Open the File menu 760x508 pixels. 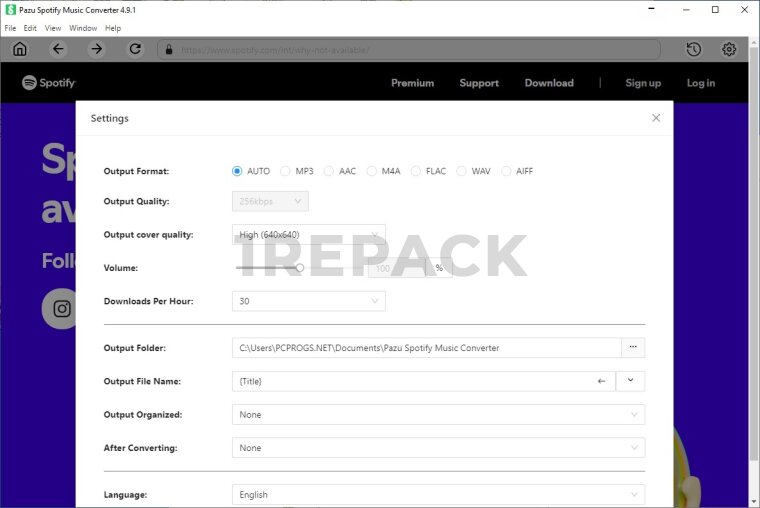10,28
